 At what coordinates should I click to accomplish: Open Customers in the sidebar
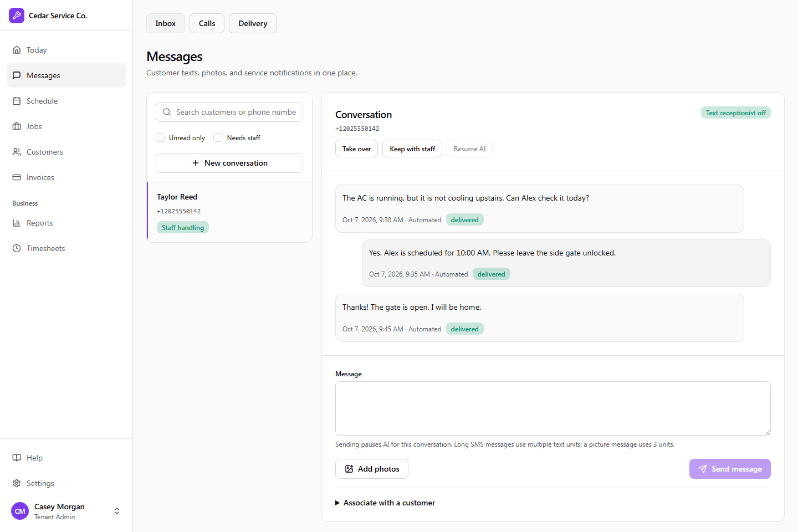(x=66, y=152)
